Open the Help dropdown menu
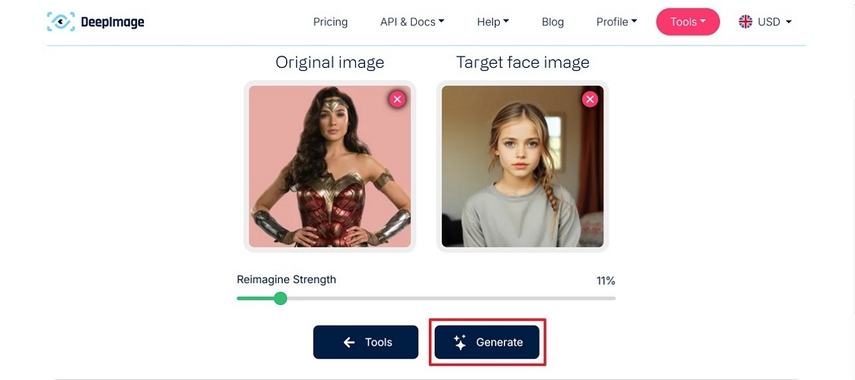 coord(493,22)
